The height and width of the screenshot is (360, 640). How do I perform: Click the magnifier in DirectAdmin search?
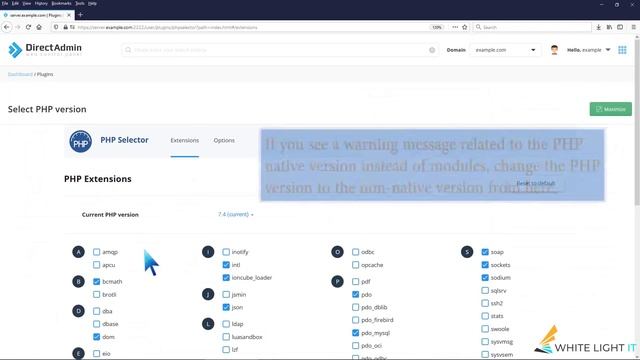[128, 50]
